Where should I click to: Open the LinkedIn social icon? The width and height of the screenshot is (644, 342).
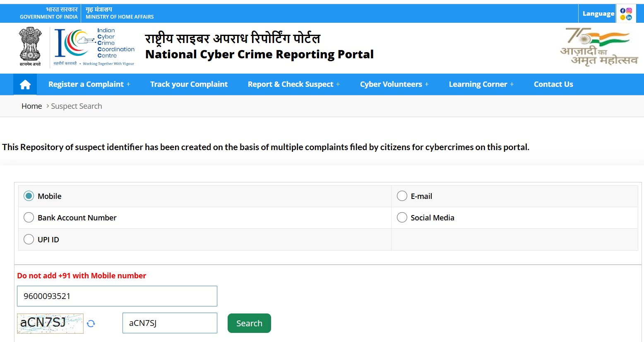pos(629,17)
